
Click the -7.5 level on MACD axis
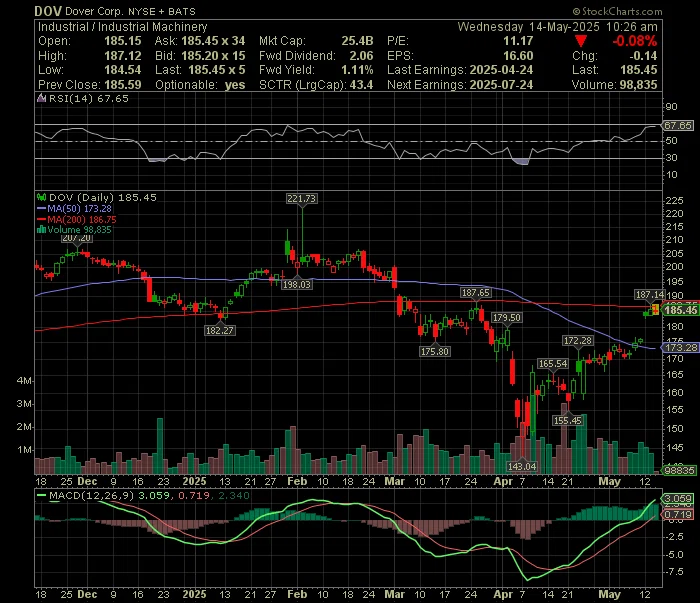click(675, 572)
